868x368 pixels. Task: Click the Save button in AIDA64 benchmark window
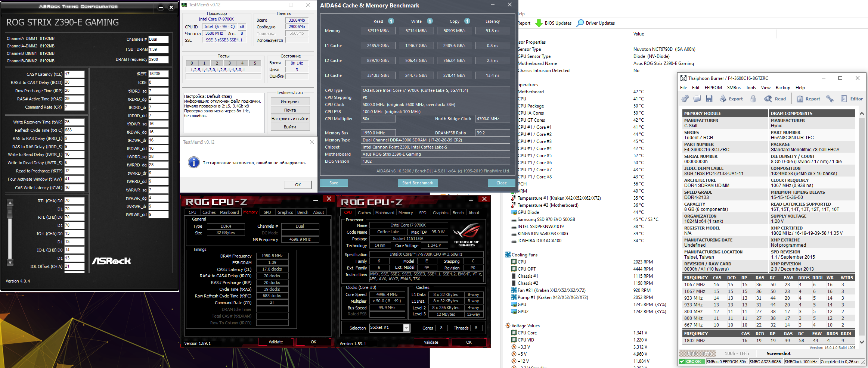click(x=334, y=183)
